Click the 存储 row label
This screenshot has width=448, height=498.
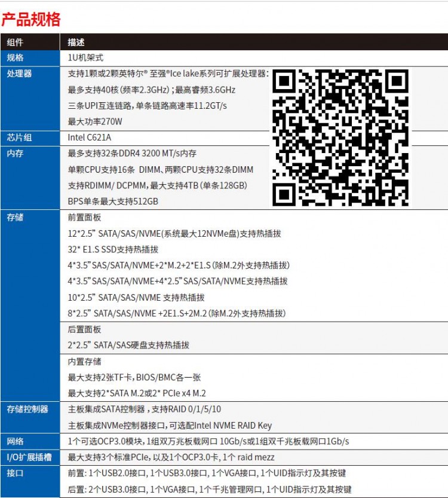tap(15, 218)
